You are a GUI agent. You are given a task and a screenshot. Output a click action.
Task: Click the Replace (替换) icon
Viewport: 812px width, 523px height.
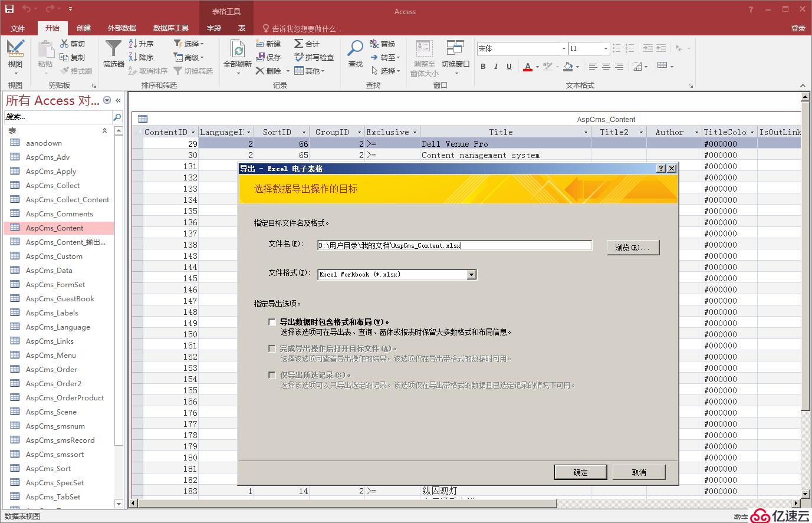tap(374, 44)
